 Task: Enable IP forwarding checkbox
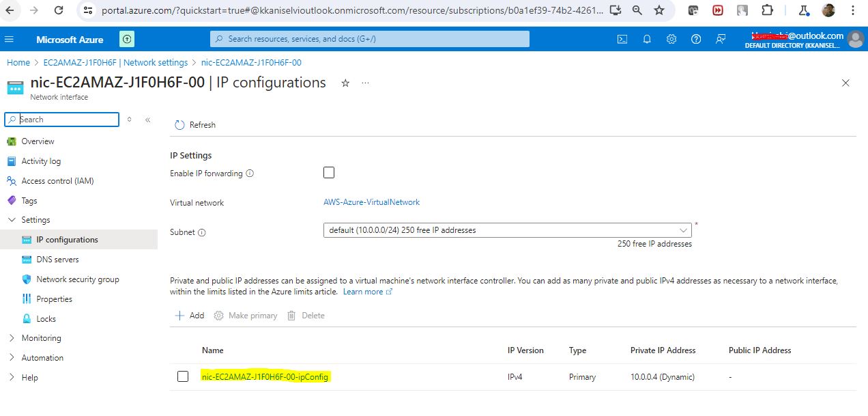point(329,173)
